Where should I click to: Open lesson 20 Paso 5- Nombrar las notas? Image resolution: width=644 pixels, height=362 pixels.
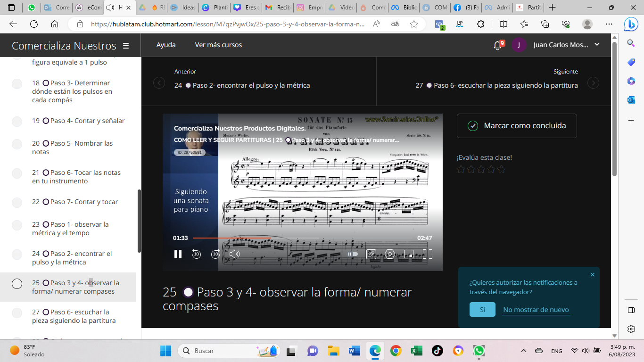(x=73, y=148)
